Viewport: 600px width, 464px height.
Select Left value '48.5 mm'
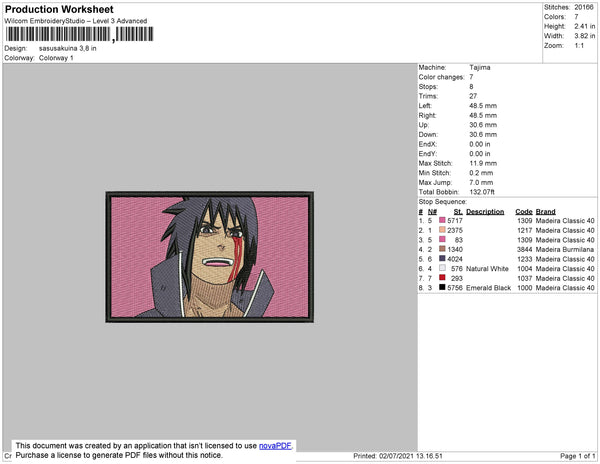(483, 106)
